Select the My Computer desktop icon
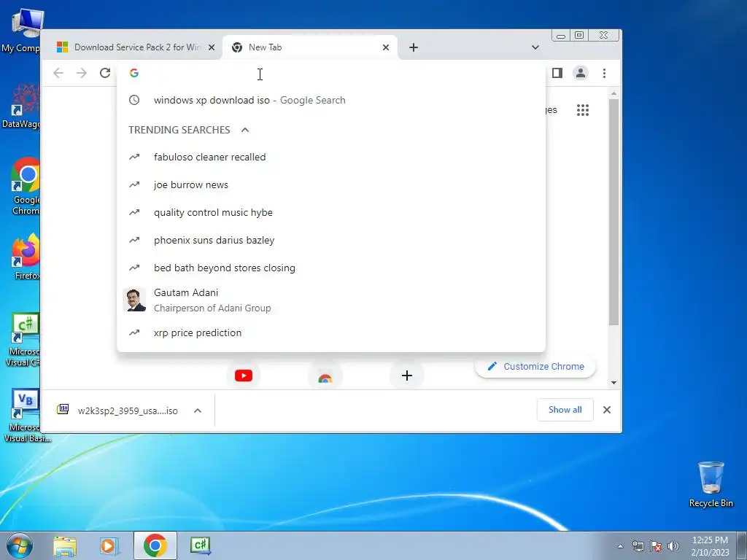 pyautogui.click(x=22, y=31)
